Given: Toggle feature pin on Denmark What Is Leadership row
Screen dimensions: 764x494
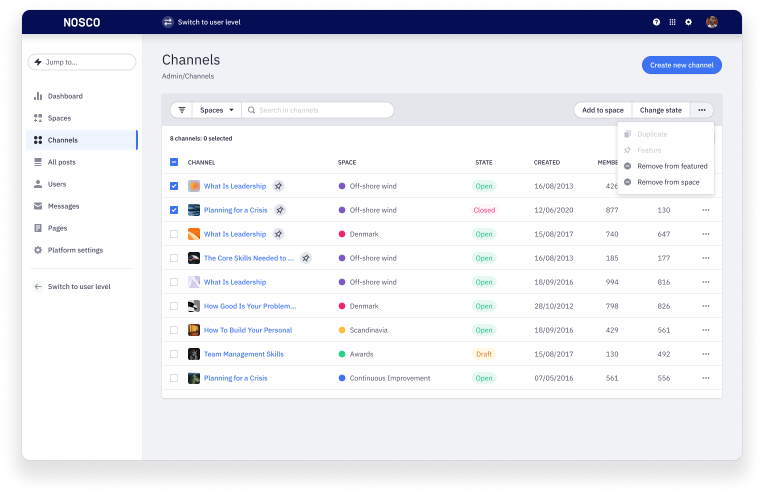Looking at the screenshot, I should tap(278, 234).
